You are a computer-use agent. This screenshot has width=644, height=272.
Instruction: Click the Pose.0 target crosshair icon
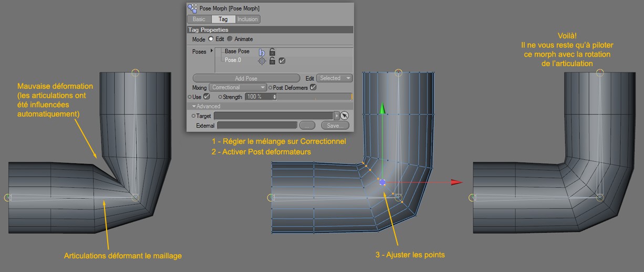(262, 61)
